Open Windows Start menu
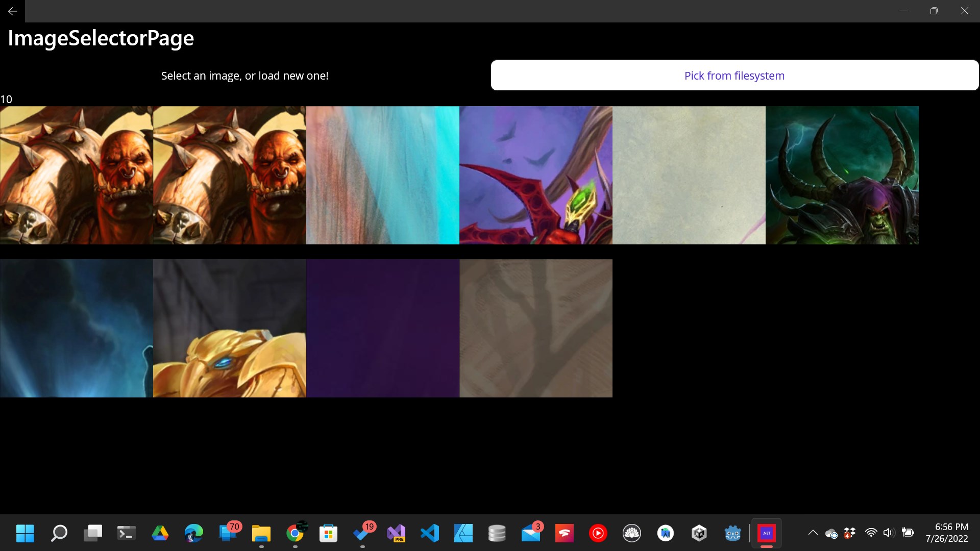Image resolution: width=980 pixels, height=551 pixels. [x=25, y=533]
